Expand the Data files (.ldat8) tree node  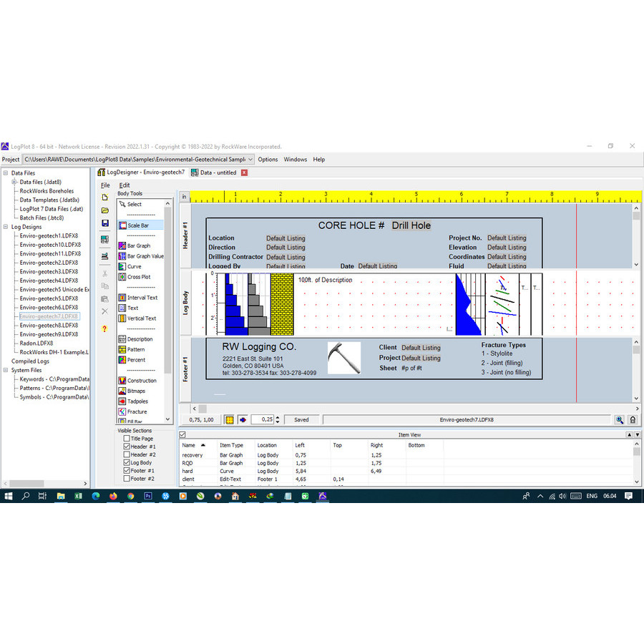pyautogui.click(x=14, y=182)
